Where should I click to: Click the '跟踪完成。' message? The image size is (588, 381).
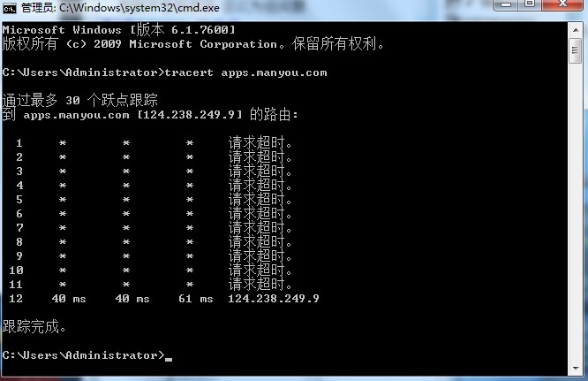pos(34,326)
